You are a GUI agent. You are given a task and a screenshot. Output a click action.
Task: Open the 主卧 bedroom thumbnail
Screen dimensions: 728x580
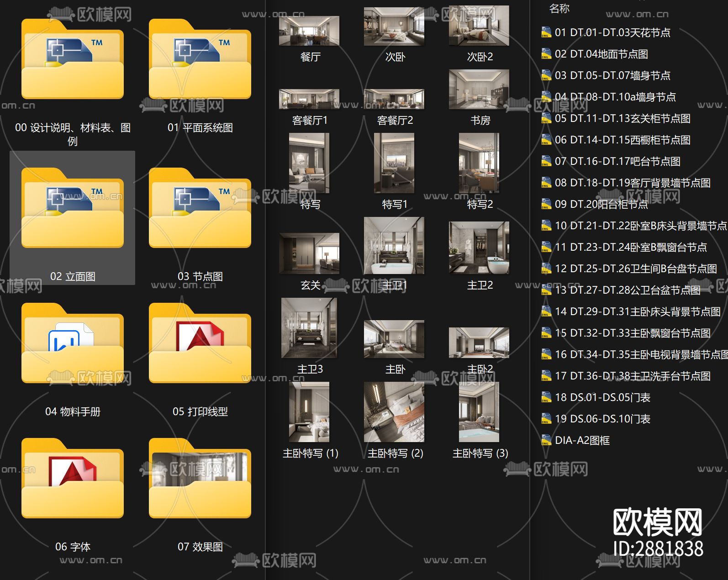tap(394, 339)
